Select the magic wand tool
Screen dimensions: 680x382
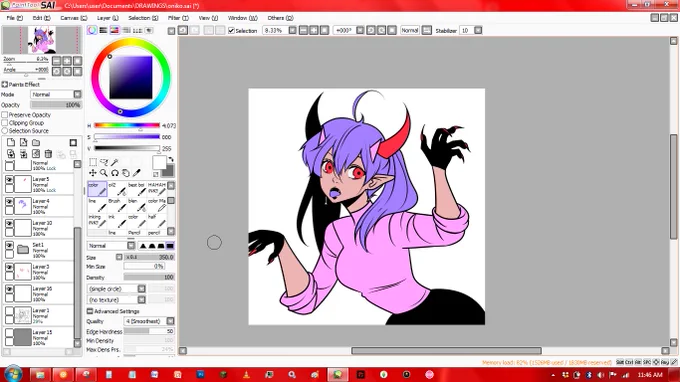click(x=114, y=162)
